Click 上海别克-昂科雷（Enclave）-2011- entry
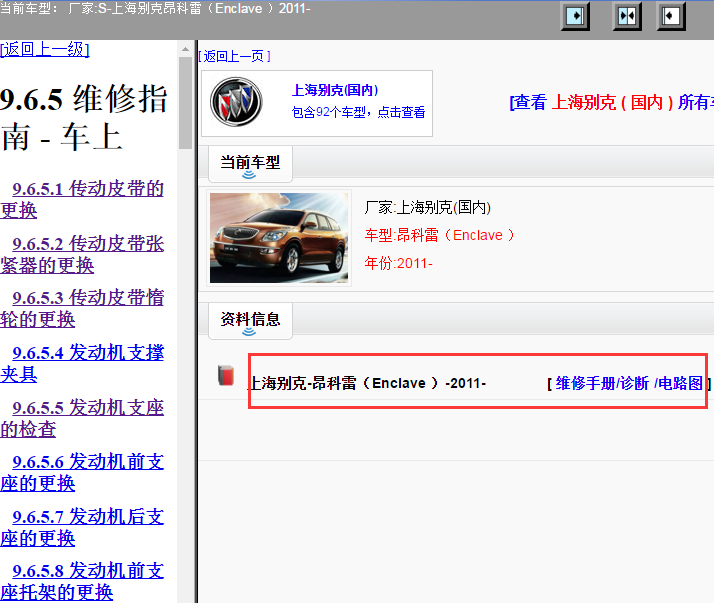This screenshot has height=603, width=714. tap(368, 383)
